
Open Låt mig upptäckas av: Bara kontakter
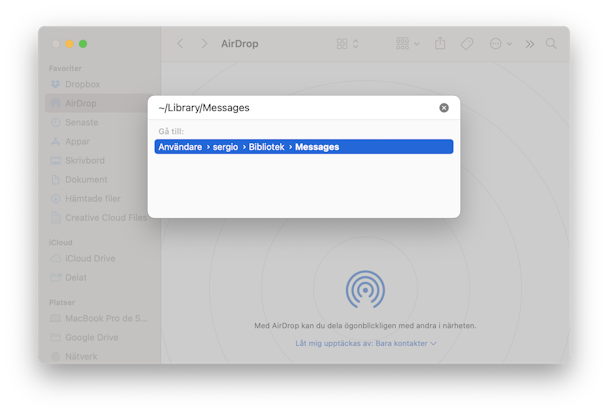coord(366,343)
